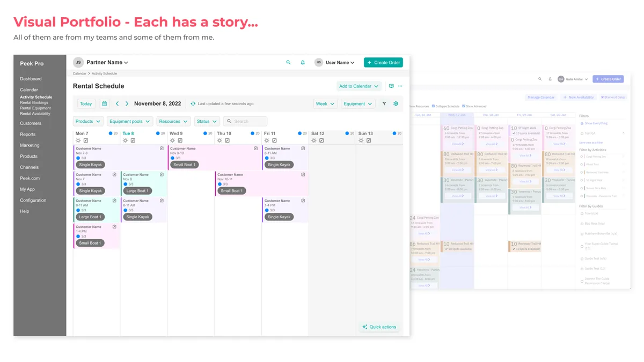Edit the Nov 7-8 Single Kayak booking icon
Viewport: 644px width, 362px height.
pos(162,149)
